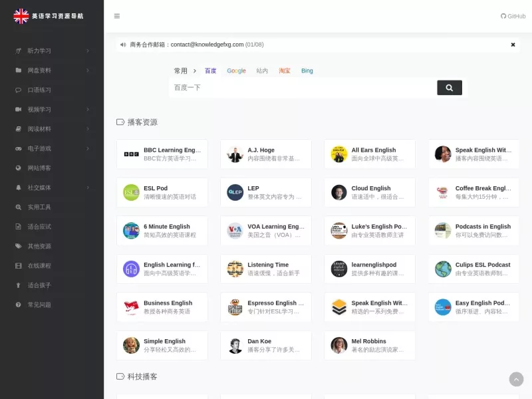Click the stacked-layers Speak English icon
This screenshot has width=532, height=399.
(339, 307)
